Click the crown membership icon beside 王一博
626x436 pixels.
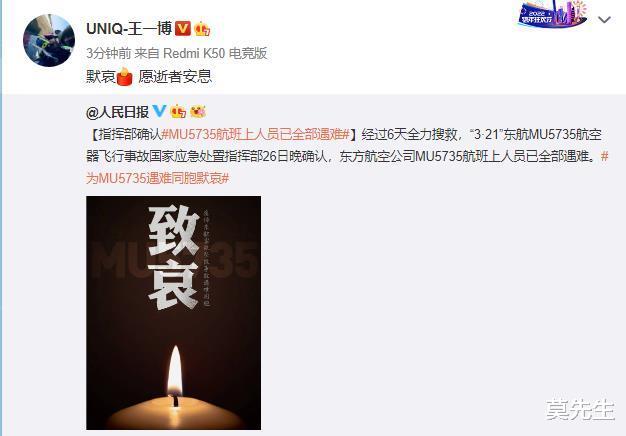pos(202,29)
